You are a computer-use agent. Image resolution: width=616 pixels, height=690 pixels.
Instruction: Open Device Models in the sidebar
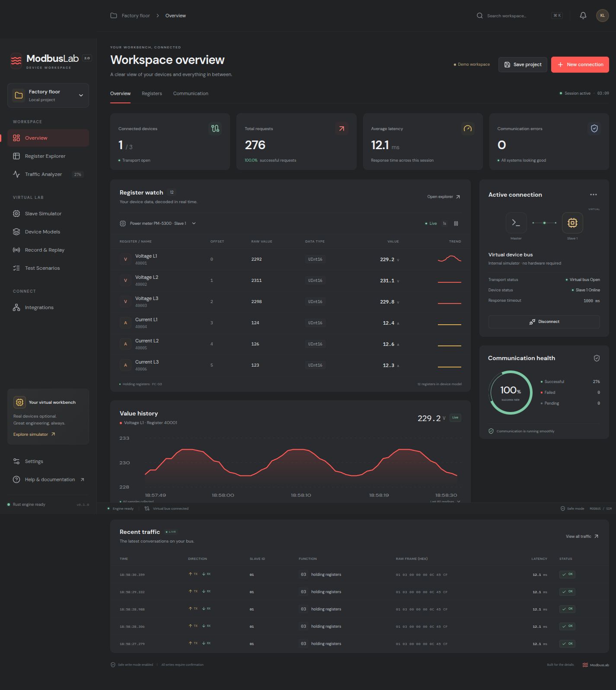[48, 232]
